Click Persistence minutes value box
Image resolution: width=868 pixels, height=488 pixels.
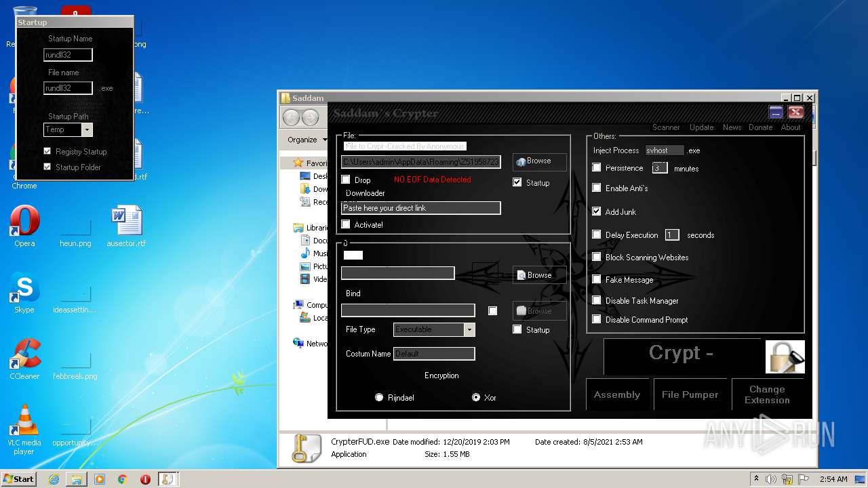[660, 167]
